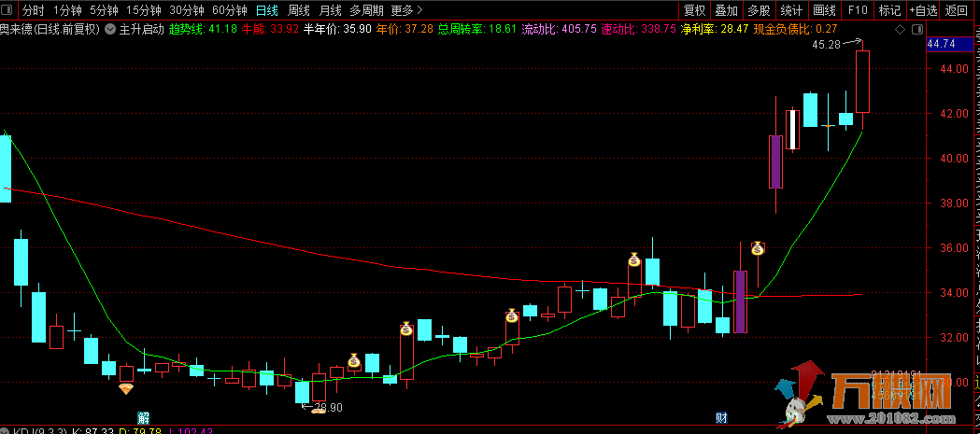Toggle the left sidebar panel icon

point(7,11)
